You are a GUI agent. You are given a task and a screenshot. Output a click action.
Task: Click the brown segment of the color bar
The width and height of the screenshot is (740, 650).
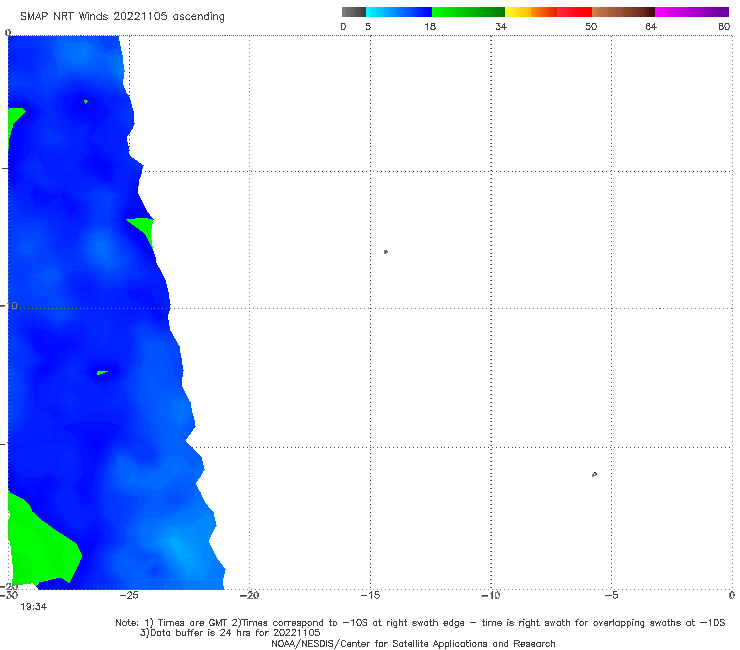click(623, 12)
